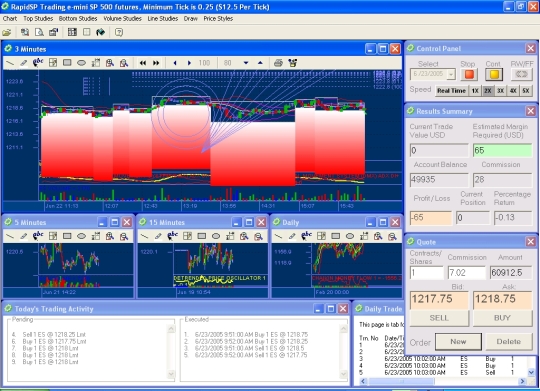Click single right arrow in 3 Minutes chart toolbar
This screenshot has width=540, height=391.
189,63
